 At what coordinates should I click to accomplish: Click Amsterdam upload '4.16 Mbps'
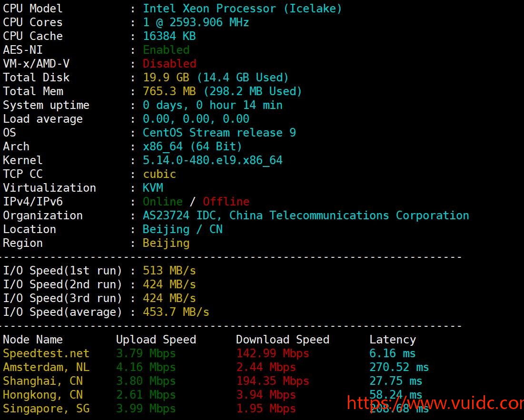pyautogui.click(x=146, y=367)
